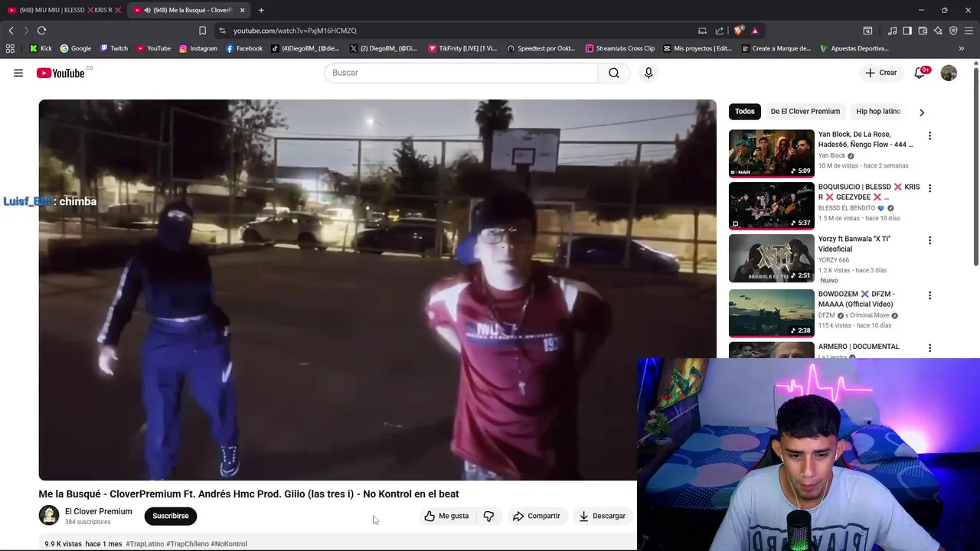The width and height of the screenshot is (980, 551).
Task: Open more options for ARMERO DOCUMENTAL video
Action: [x=929, y=347]
